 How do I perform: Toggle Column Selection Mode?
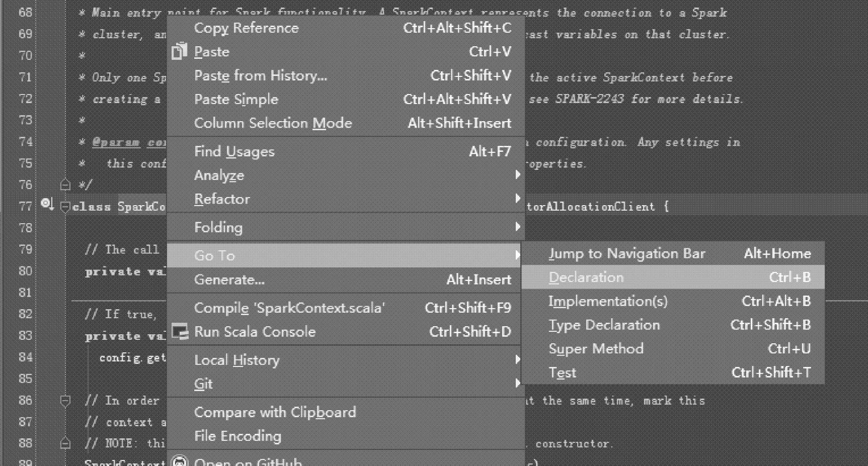click(273, 123)
